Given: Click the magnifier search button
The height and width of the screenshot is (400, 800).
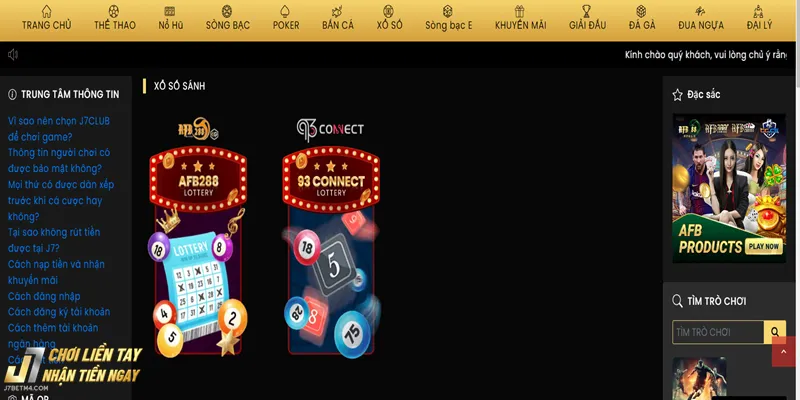Looking at the screenshot, I should pos(774,332).
